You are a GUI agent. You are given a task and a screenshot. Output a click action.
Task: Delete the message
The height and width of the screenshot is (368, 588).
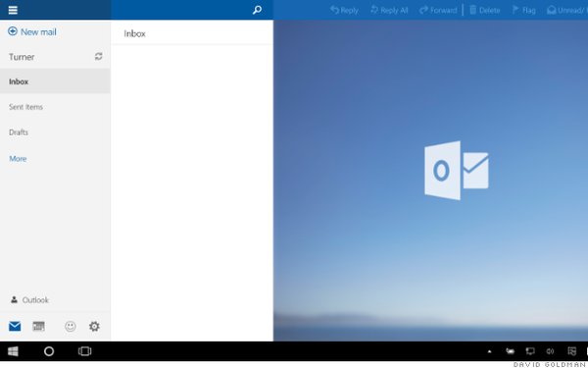pos(484,10)
